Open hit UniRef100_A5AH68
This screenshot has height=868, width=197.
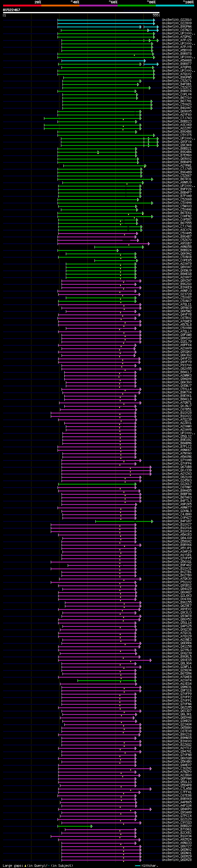pyautogui.click(x=177, y=61)
